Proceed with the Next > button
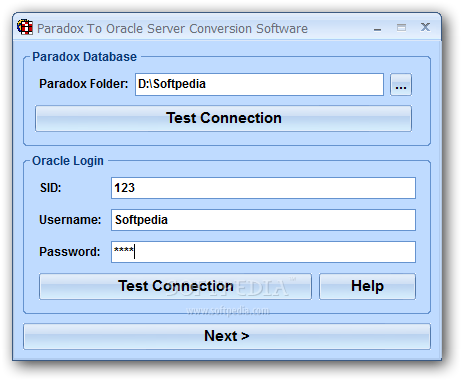 [227, 336]
